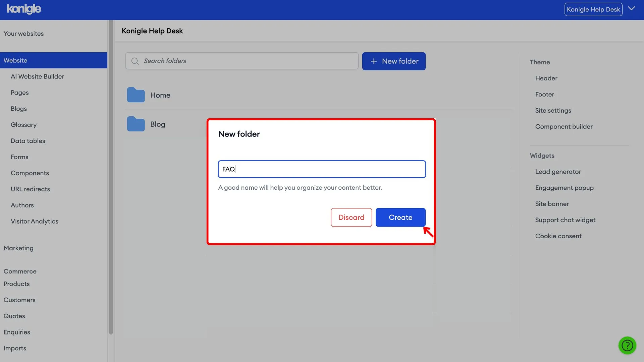Click the sidebar vertical scrollbar
Screen dimensions: 644x362
coord(111,177)
